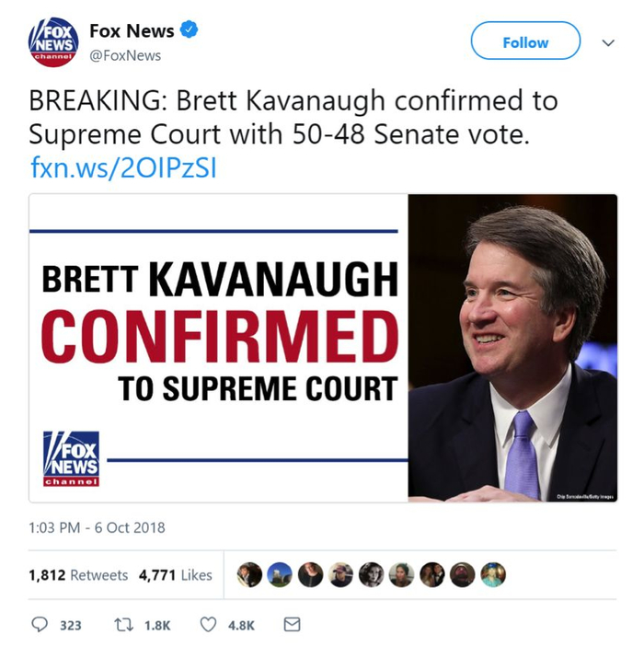This screenshot has width=644, height=646.
Task: Like the tweet with the heart icon
Action: 209,625
